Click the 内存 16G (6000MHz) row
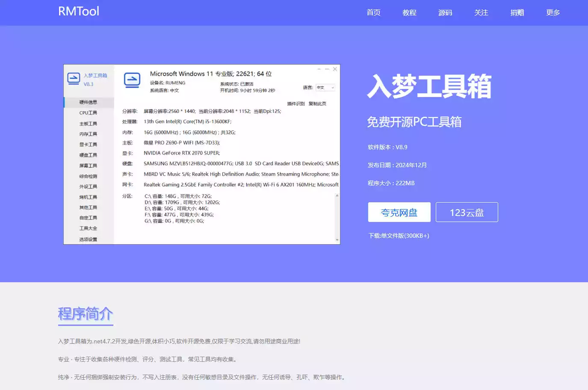 click(x=179, y=133)
